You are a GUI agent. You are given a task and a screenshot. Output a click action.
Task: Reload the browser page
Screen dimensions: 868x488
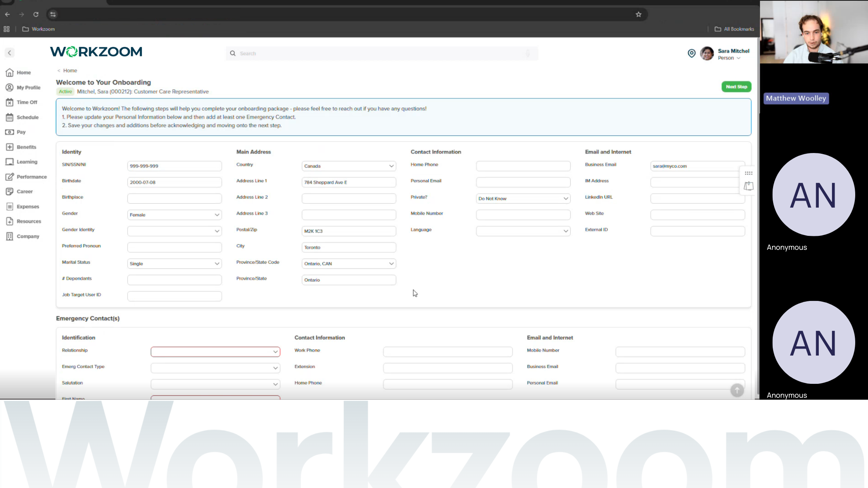pyautogui.click(x=36, y=15)
